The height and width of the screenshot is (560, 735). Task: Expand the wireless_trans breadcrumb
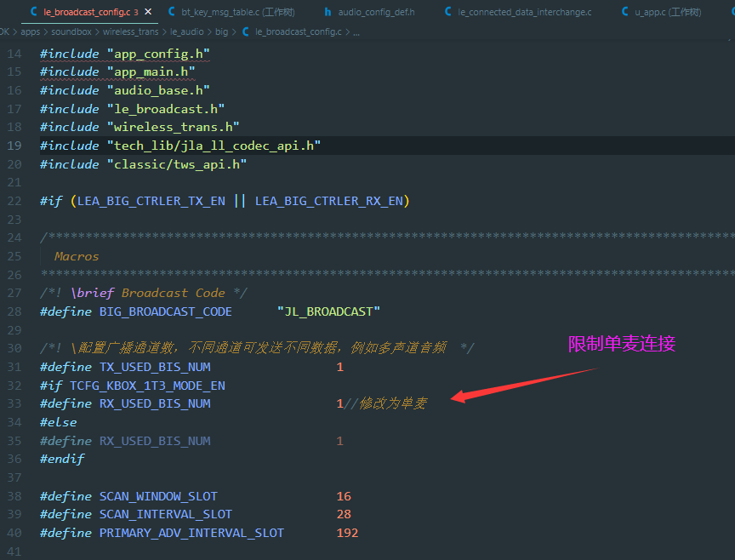point(131,31)
